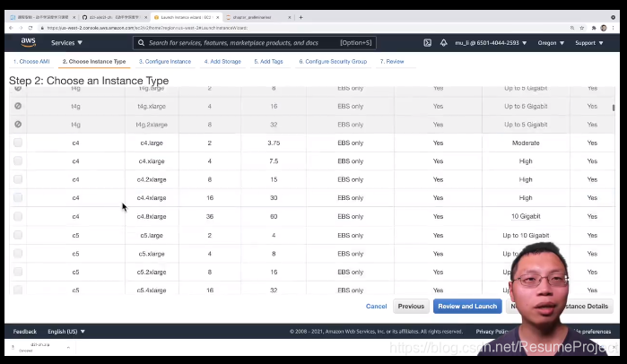This screenshot has width=627, height=364.
Task: Go back with the browser back arrow
Action: (11, 28)
